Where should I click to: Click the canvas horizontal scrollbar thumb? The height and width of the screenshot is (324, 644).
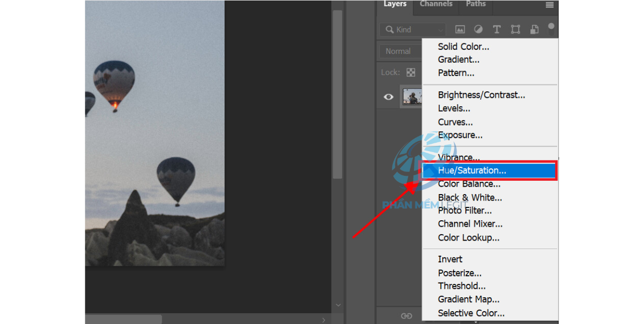pyautogui.click(x=123, y=320)
